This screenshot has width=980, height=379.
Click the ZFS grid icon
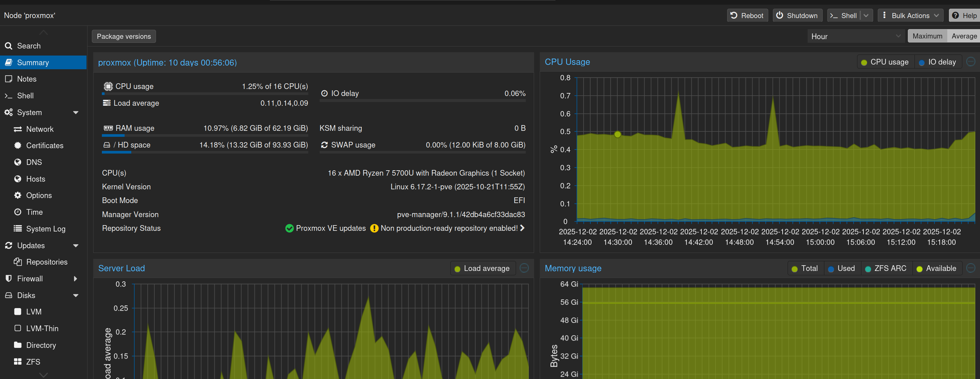(17, 362)
